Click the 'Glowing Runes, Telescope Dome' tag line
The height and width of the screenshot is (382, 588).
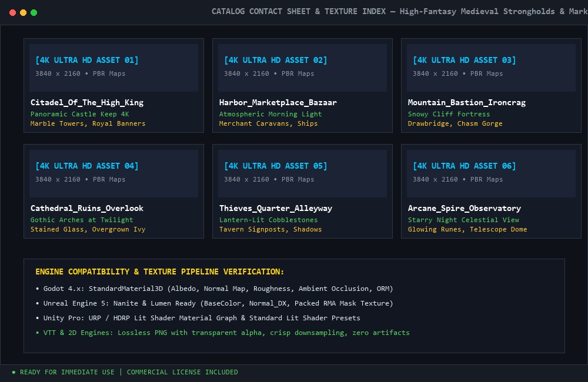pos(467,229)
